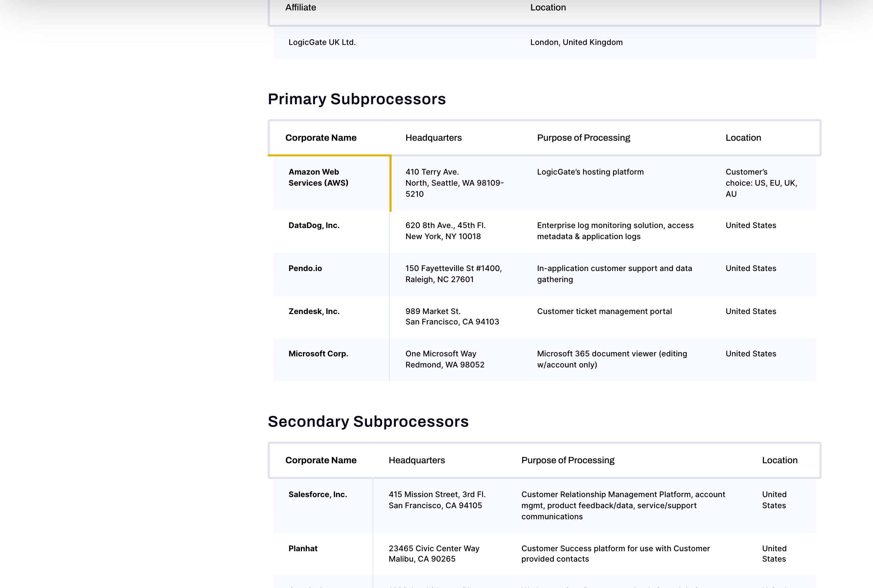This screenshot has height=588, width=873.
Task: Click 'United States' in the Planhat row
Action: tap(774, 553)
